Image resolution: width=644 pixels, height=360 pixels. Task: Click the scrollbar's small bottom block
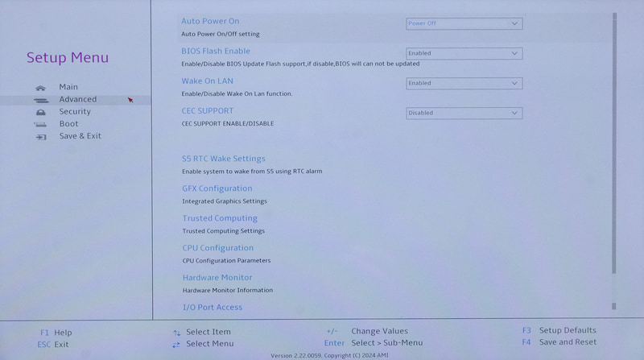pos(614,306)
